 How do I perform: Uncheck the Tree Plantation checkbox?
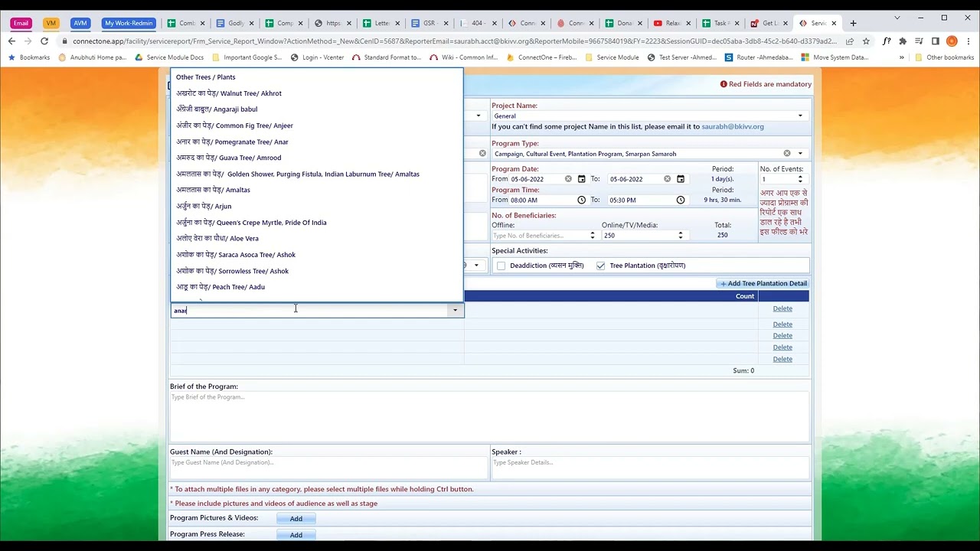[600, 266]
